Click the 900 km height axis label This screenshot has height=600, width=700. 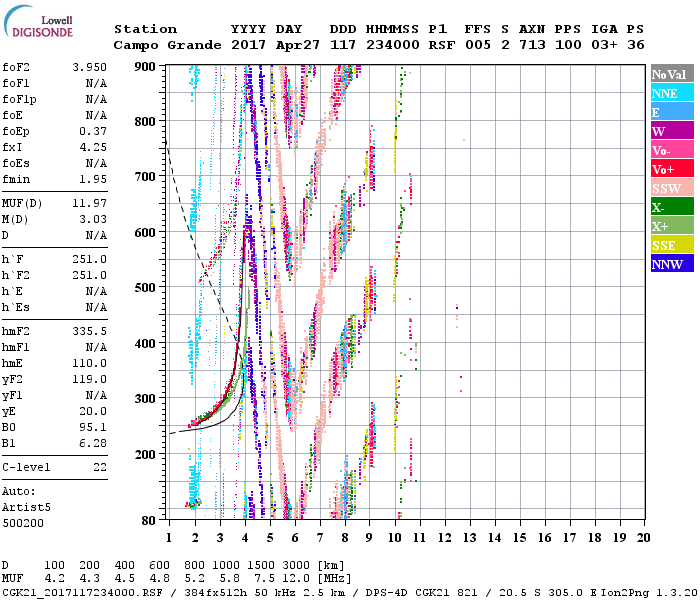pos(146,67)
